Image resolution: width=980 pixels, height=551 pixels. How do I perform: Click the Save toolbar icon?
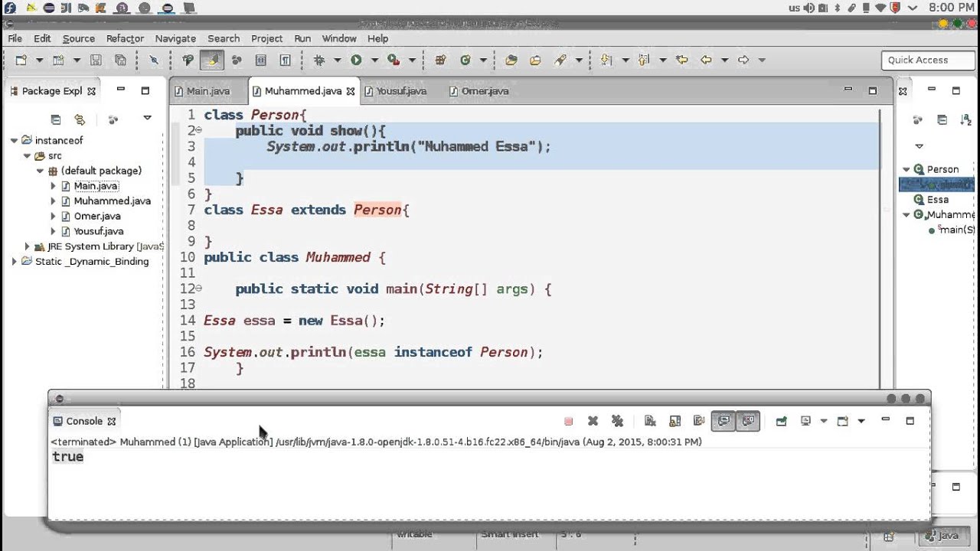click(x=96, y=60)
